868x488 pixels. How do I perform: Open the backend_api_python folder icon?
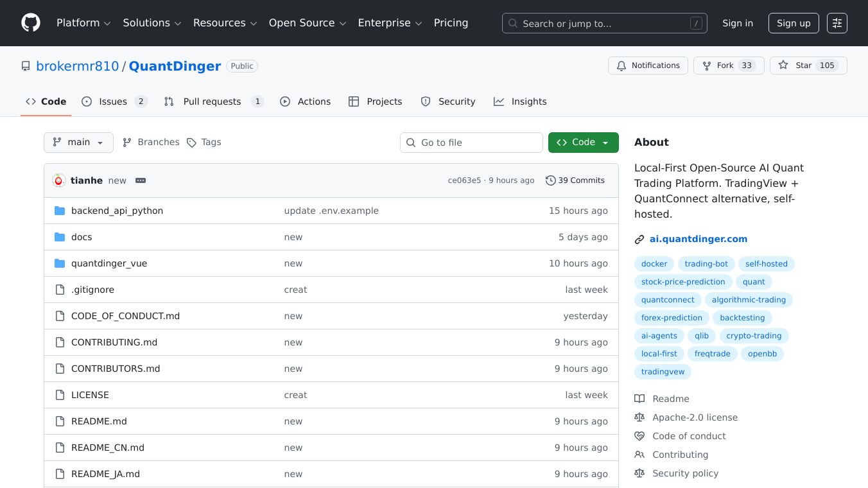point(60,211)
